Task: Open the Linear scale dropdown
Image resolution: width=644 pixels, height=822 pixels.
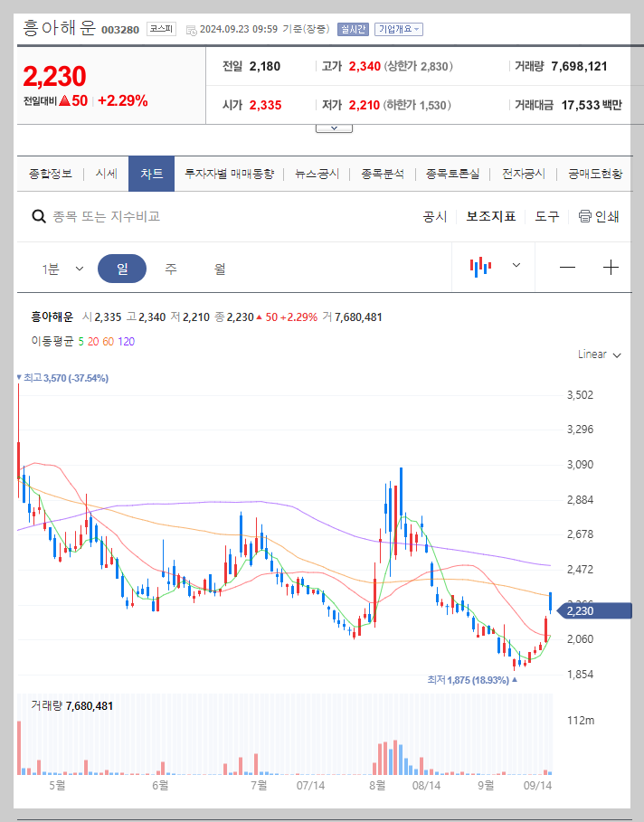Action: [x=598, y=354]
